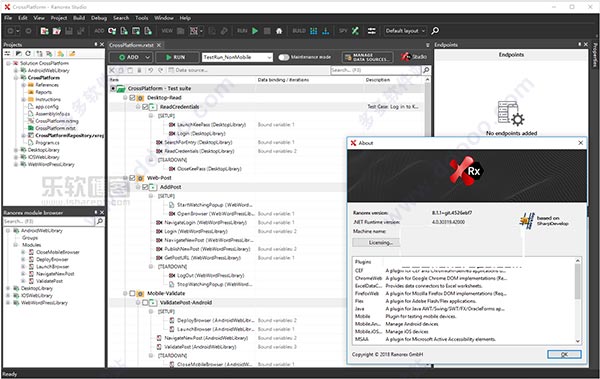Viewport: 600px width, 379px height.
Task: Select the CrossPlatform.rxtst tab
Action: point(131,45)
